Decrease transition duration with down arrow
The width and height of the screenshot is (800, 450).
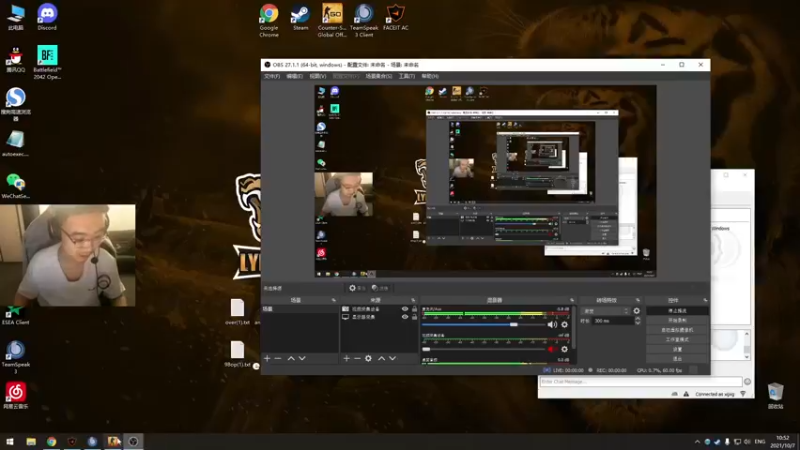(x=637, y=323)
